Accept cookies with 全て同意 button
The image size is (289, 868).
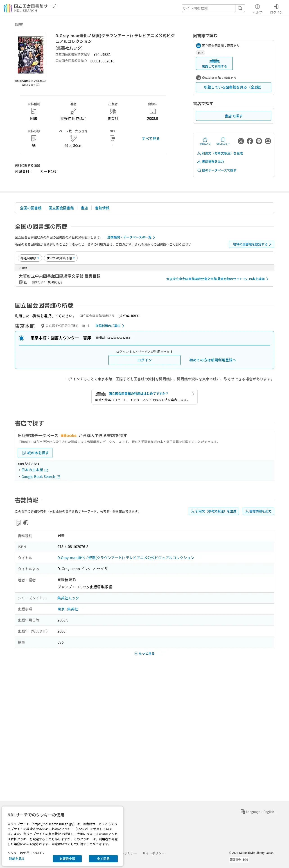pos(103,859)
